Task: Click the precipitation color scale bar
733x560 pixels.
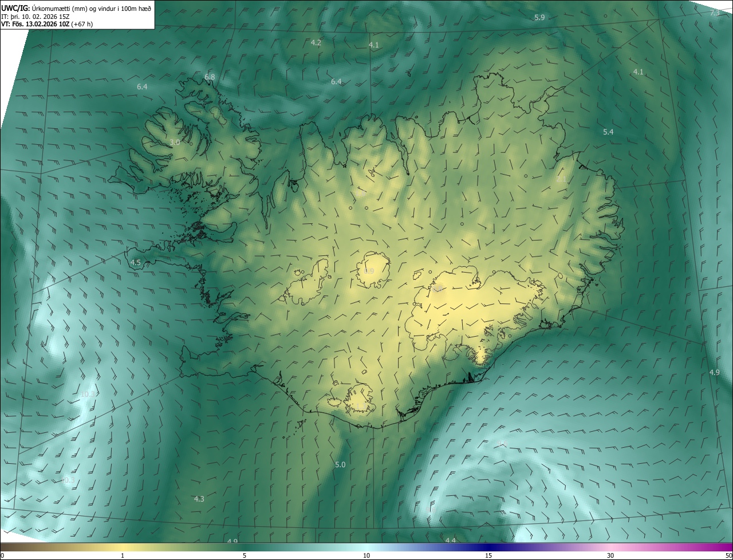Action: (366, 547)
